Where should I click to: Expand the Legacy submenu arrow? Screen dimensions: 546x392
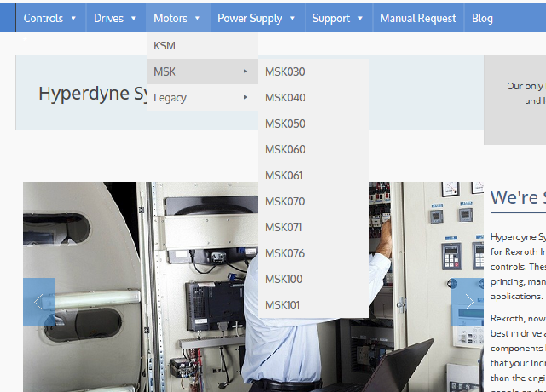pos(246,97)
